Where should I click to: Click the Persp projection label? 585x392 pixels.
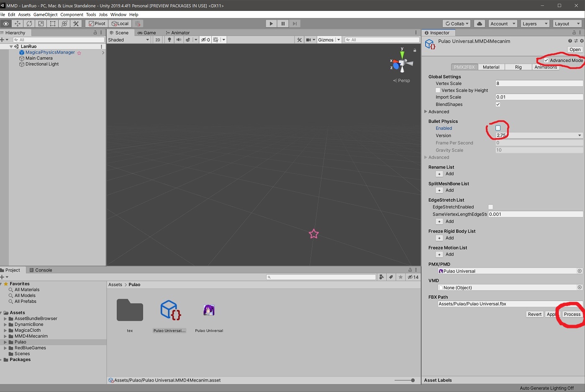click(x=402, y=81)
